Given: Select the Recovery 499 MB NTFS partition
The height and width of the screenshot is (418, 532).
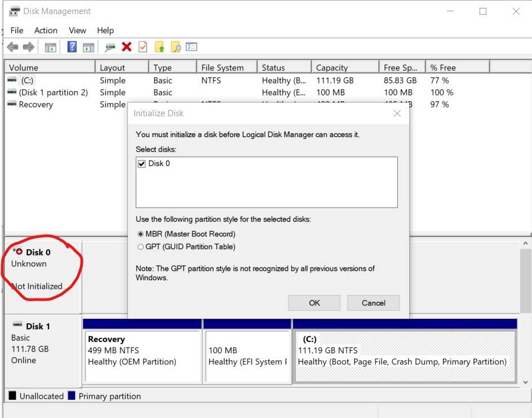Looking at the screenshot, I should pyautogui.click(x=142, y=351).
